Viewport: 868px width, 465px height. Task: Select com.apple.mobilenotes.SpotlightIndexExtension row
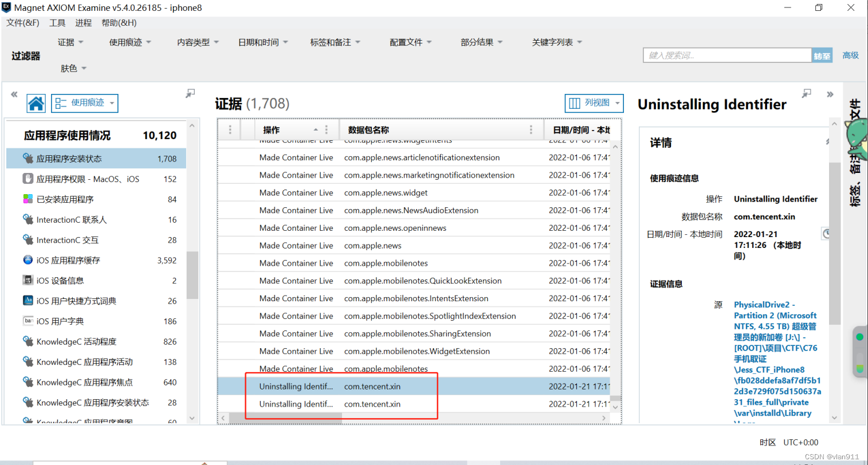tap(414, 316)
